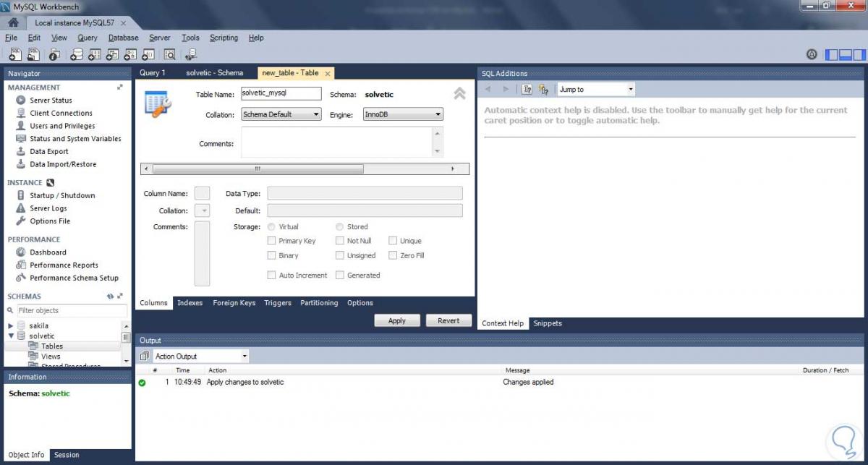This screenshot has height=465, width=868.
Task: Open the Snippets tab
Action: coord(548,323)
